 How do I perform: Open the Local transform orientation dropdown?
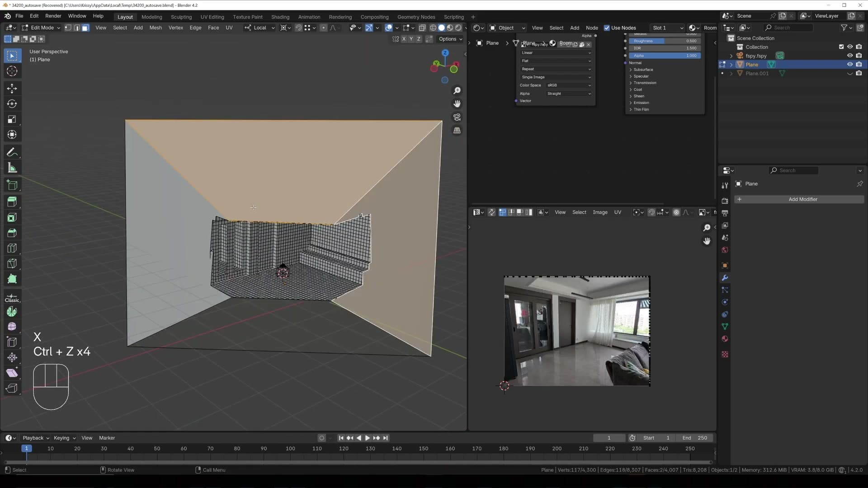259,28
